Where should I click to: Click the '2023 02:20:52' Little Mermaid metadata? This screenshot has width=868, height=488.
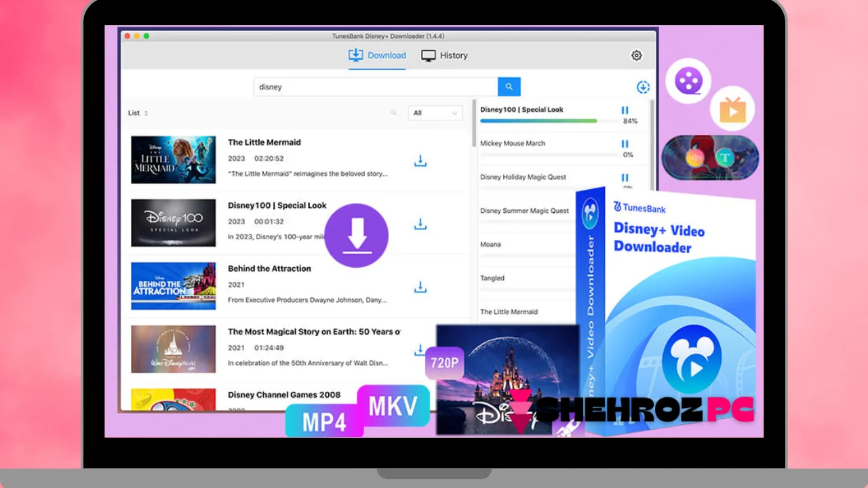coord(256,159)
